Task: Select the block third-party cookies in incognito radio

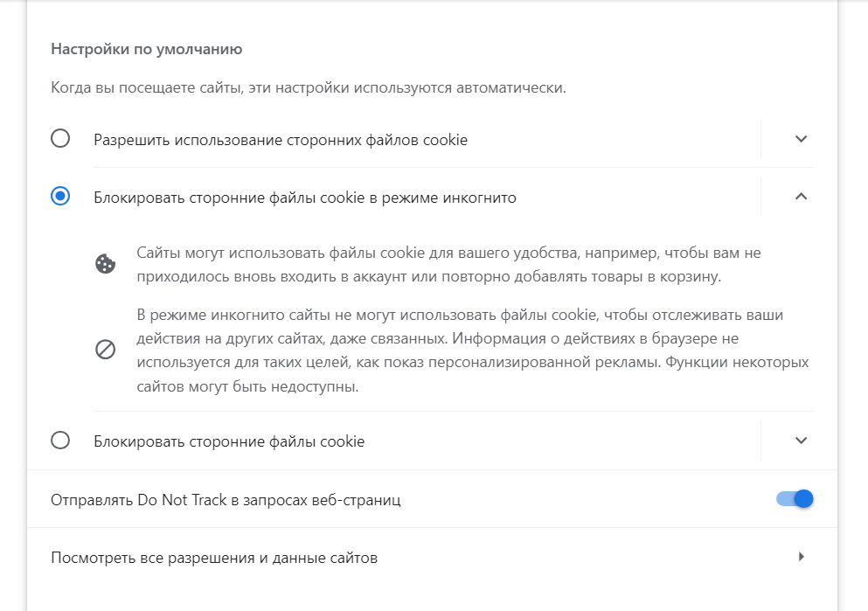Action: click(60, 197)
